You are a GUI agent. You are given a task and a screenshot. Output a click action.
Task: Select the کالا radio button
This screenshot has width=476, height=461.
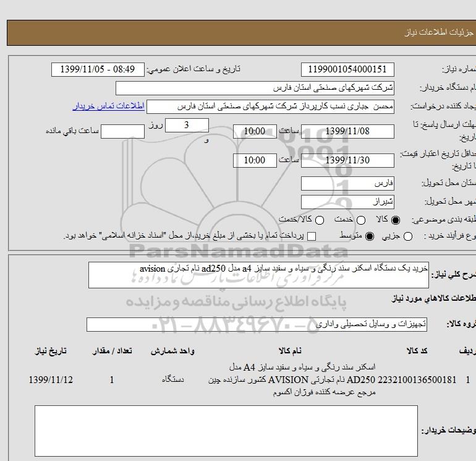(396, 220)
